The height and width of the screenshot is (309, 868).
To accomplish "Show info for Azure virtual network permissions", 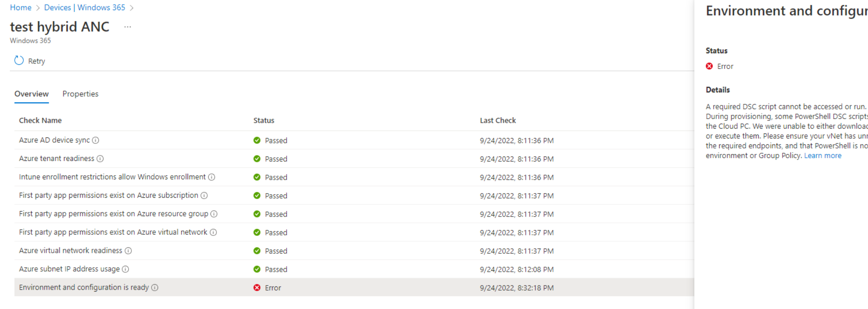I will point(213,232).
